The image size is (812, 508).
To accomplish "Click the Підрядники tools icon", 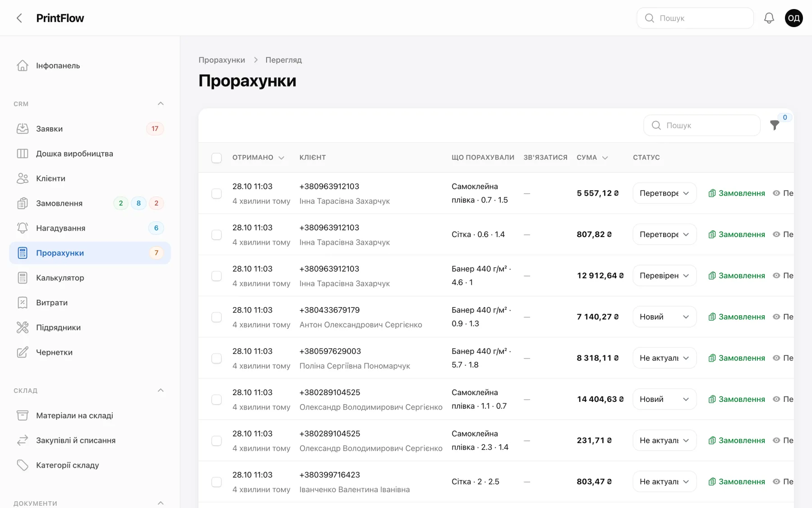I will pyautogui.click(x=23, y=327).
